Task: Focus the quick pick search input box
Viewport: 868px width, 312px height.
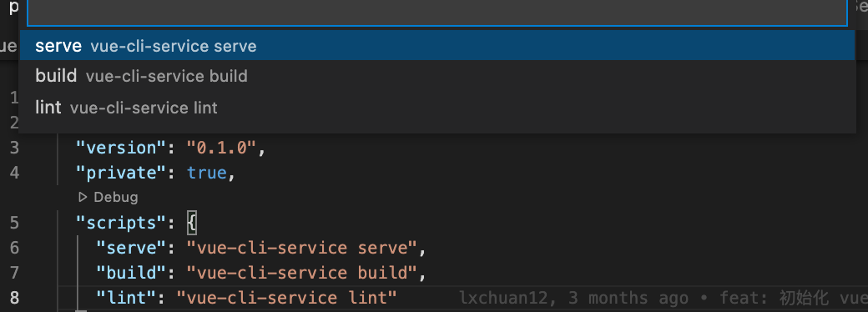Action: [437, 13]
